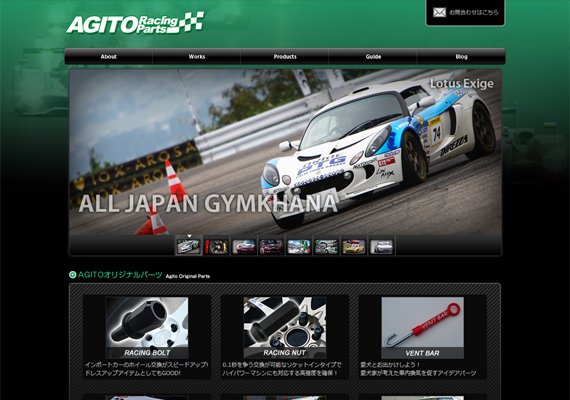Click the envelope contact icon

[x=439, y=12]
